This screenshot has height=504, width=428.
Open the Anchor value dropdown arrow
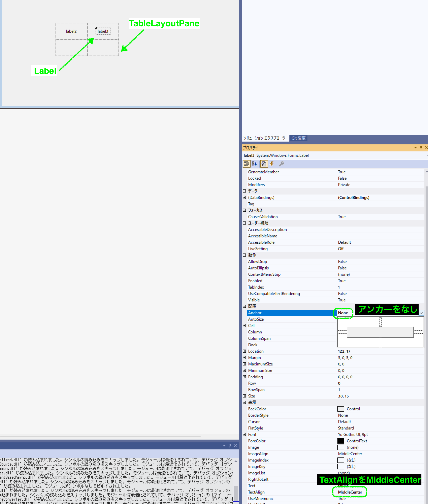[421, 313]
